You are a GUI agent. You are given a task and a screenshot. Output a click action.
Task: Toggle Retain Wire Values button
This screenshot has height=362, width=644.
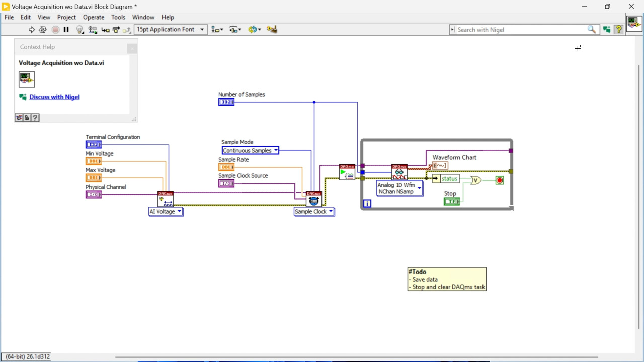point(92,30)
